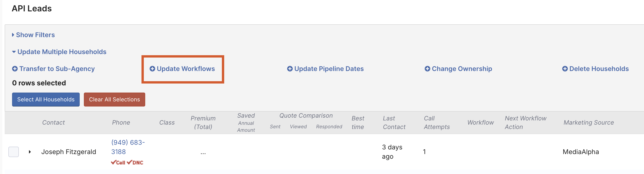Screen dimensions: 644x174
Task: Tick the checkbox for Joseph Fitzgerald
Action: click(13, 152)
